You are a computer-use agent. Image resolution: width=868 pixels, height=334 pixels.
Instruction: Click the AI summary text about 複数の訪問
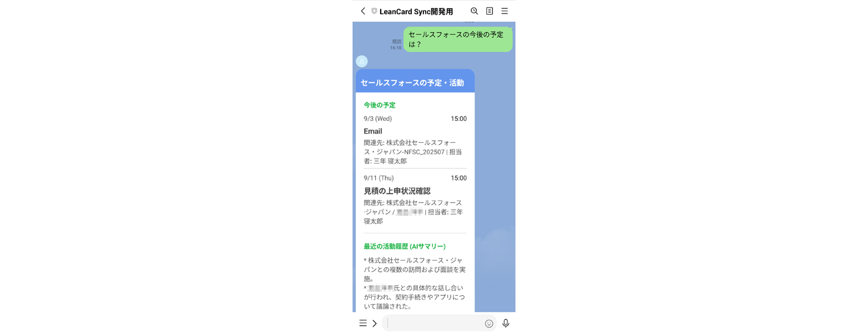pyautogui.click(x=415, y=269)
